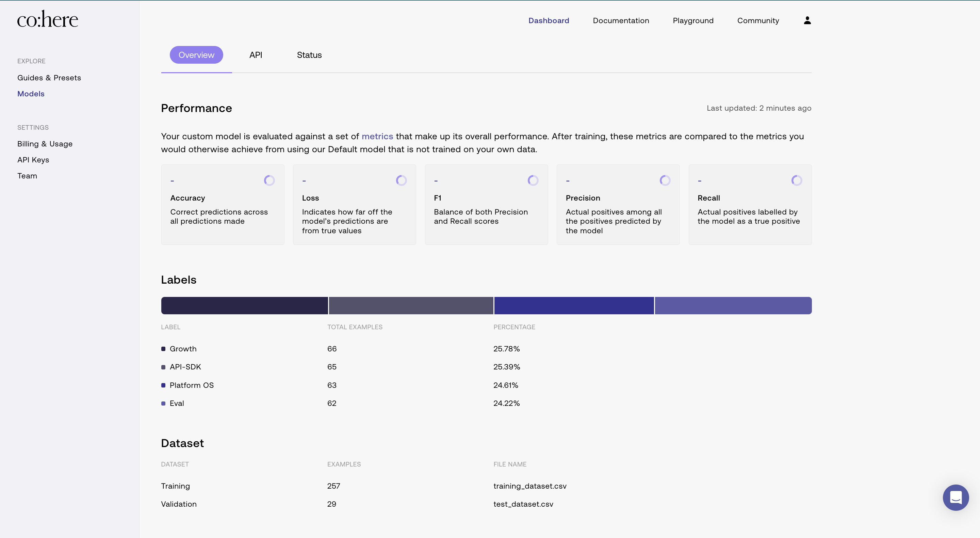Screen dimensions: 980x538
Task: Click the Precision card loading spinner
Action: [x=665, y=180]
